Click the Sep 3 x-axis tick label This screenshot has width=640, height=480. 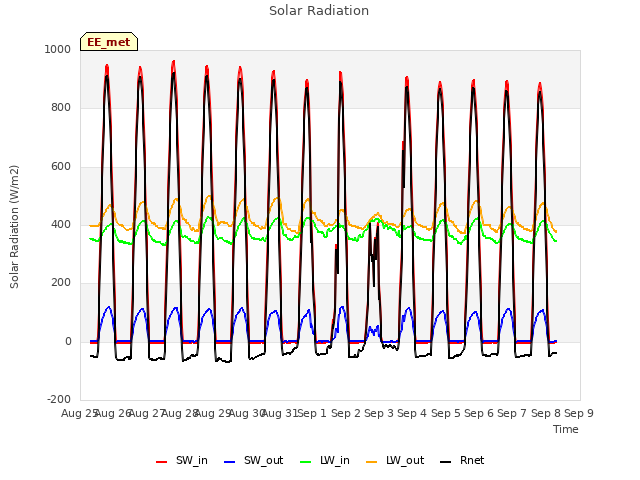coord(379,413)
